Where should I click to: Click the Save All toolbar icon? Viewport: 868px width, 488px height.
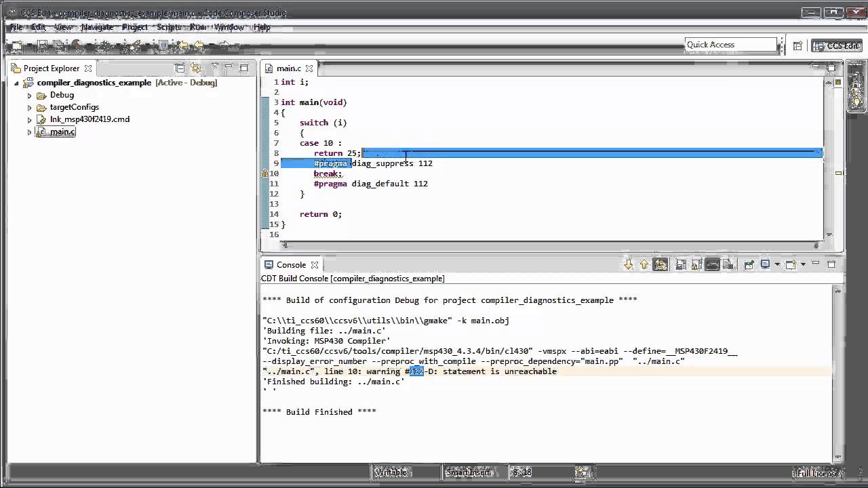tap(58, 45)
